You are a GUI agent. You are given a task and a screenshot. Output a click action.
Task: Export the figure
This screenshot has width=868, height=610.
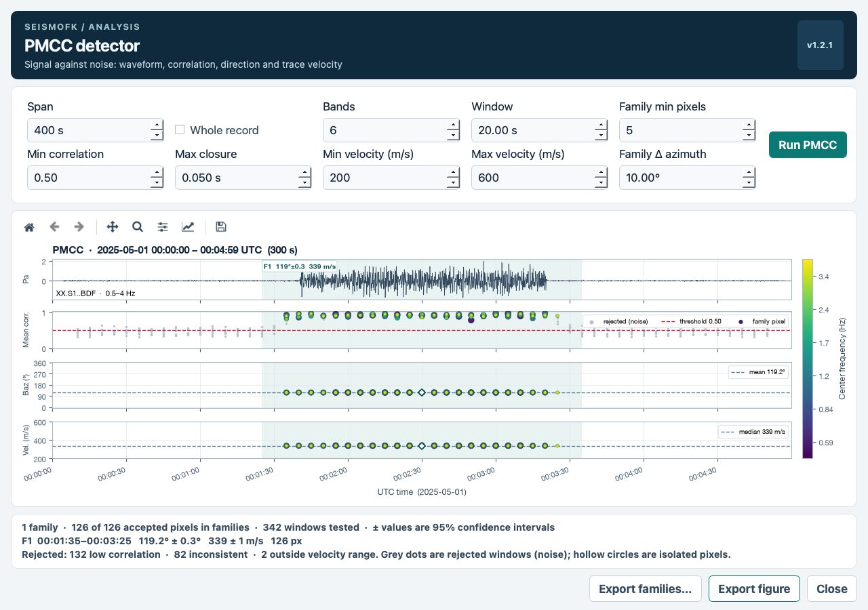(754, 589)
